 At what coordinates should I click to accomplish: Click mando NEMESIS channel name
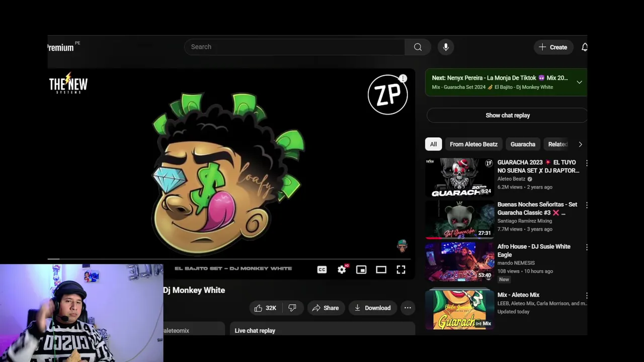click(x=516, y=263)
